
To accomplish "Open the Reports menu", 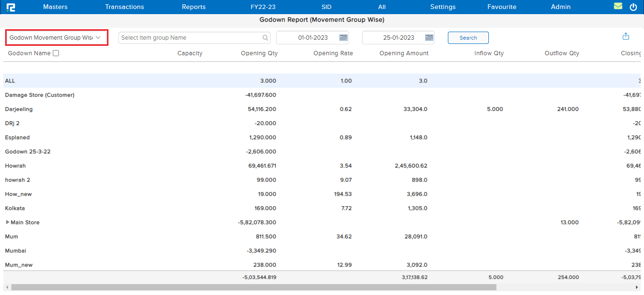I will click(x=194, y=7).
